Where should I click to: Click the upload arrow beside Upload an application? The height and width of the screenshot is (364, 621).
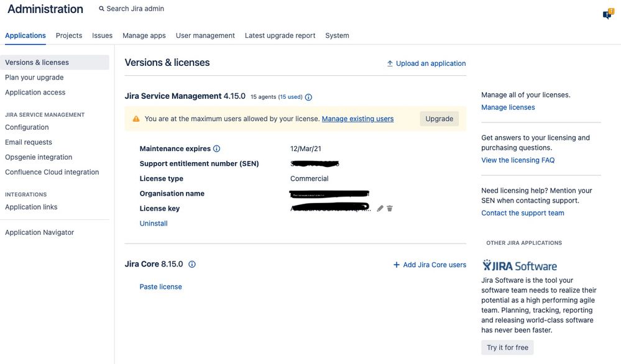pos(389,63)
